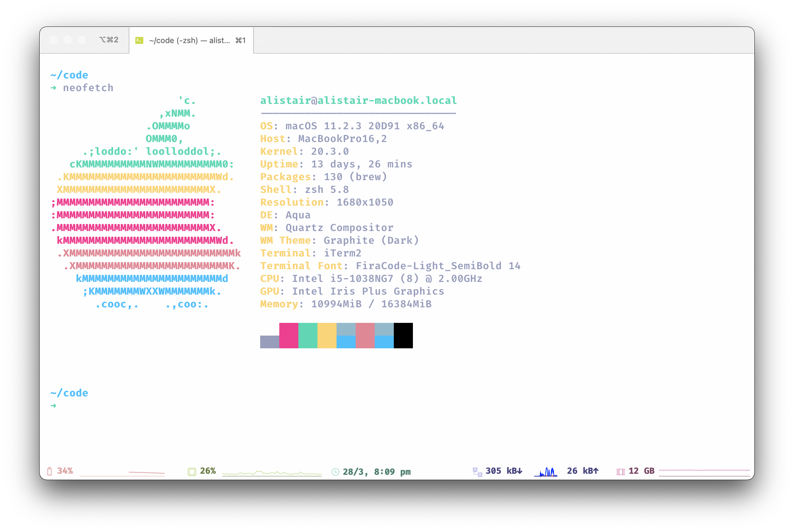
Task: Click the terminal icon in the ~/code tab
Action: [x=139, y=41]
